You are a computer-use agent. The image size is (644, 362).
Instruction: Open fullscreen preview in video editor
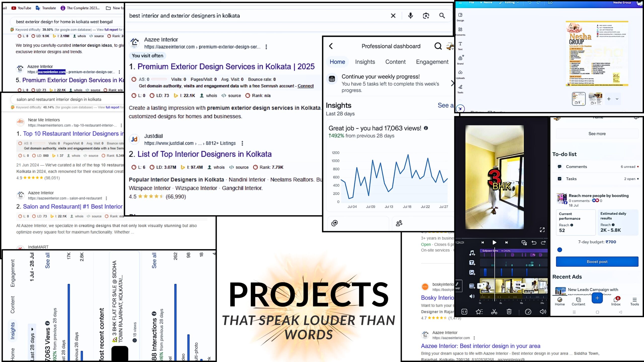pos(542,230)
